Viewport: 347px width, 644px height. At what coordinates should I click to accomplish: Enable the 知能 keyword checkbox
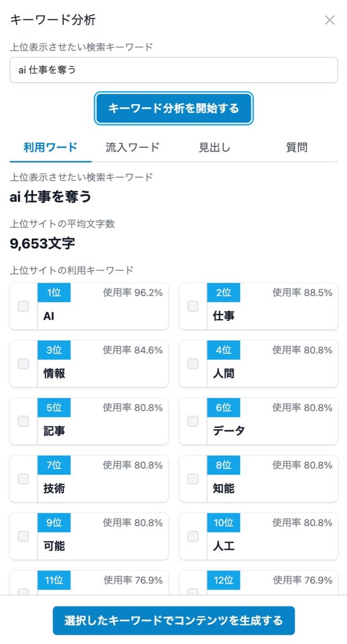[193, 478]
